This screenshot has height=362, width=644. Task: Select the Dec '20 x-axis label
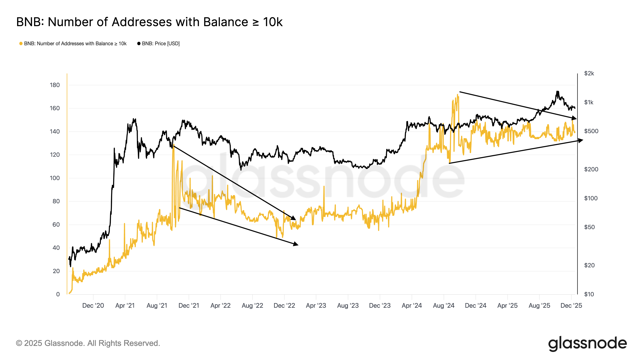pyautogui.click(x=93, y=305)
